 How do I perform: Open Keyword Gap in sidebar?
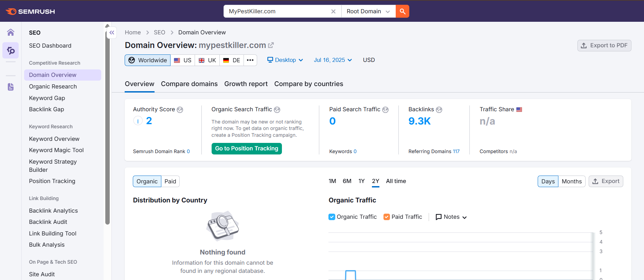(x=47, y=98)
